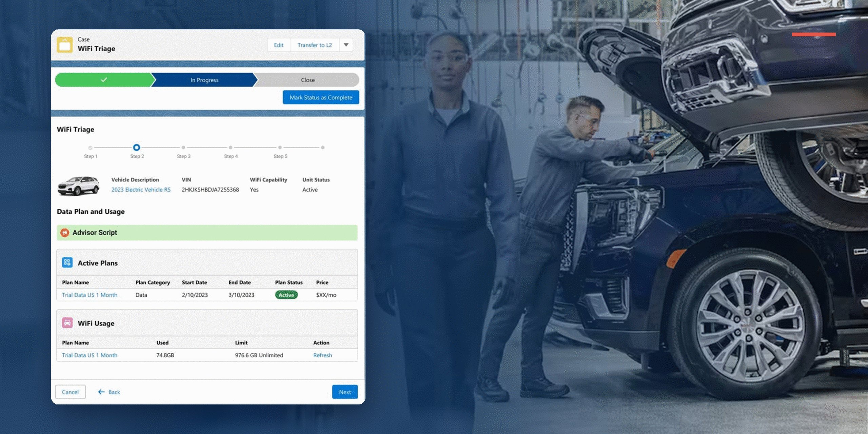The width and height of the screenshot is (868, 434).
Task: Click the Price column header
Action: [322, 282]
